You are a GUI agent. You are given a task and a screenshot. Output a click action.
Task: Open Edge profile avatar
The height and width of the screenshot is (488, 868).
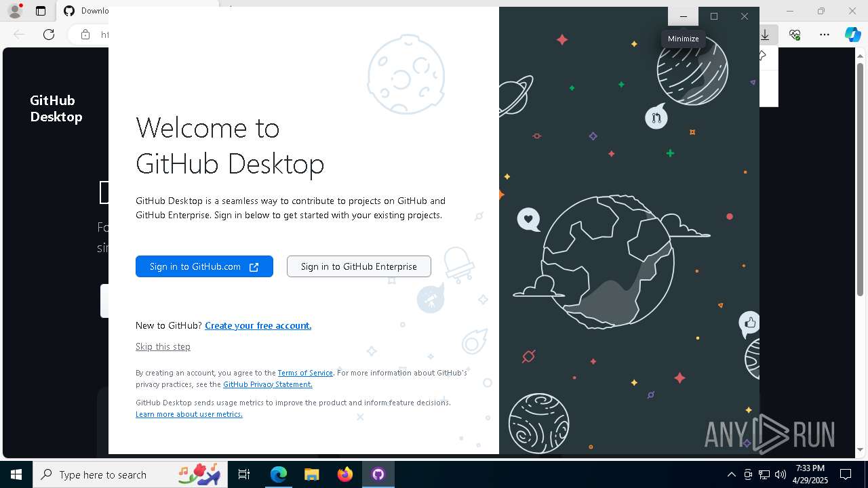coord(15,11)
